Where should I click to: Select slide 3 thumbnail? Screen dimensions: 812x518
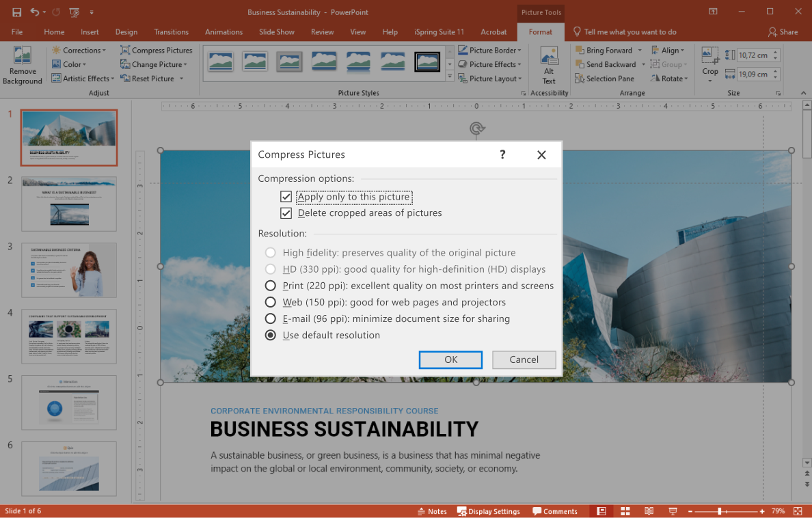pos(69,270)
